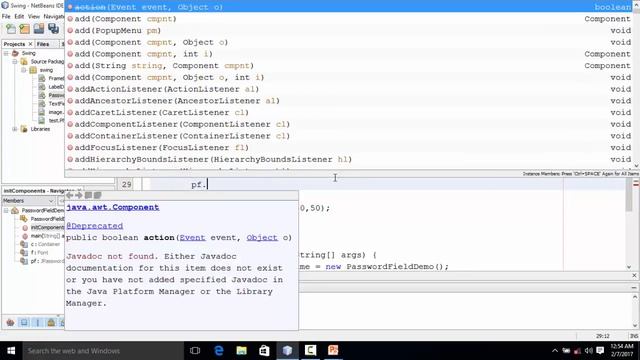Image resolution: width=640 pixels, height=360 pixels.
Task: Open the java.awt.Component link
Action: [x=113, y=207]
